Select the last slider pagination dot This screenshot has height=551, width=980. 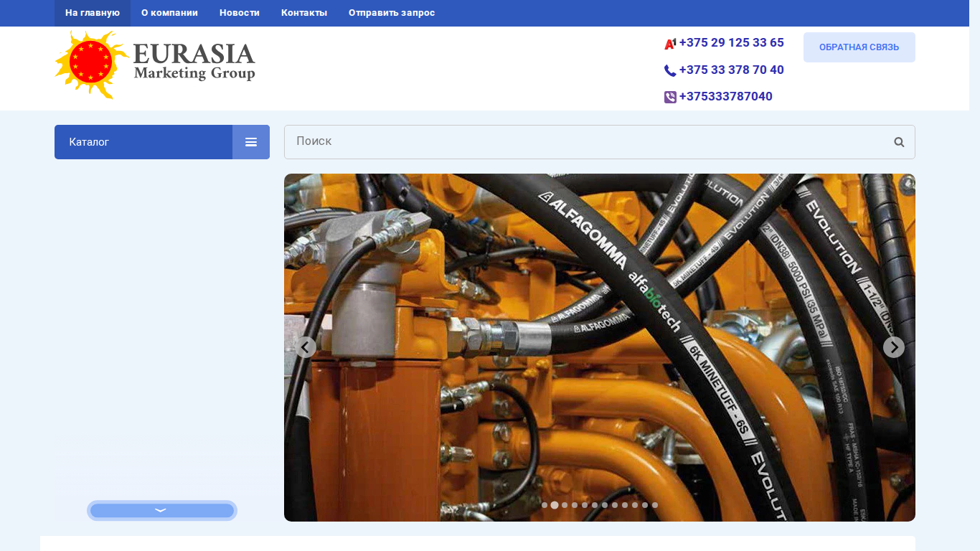pyautogui.click(x=655, y=505)
